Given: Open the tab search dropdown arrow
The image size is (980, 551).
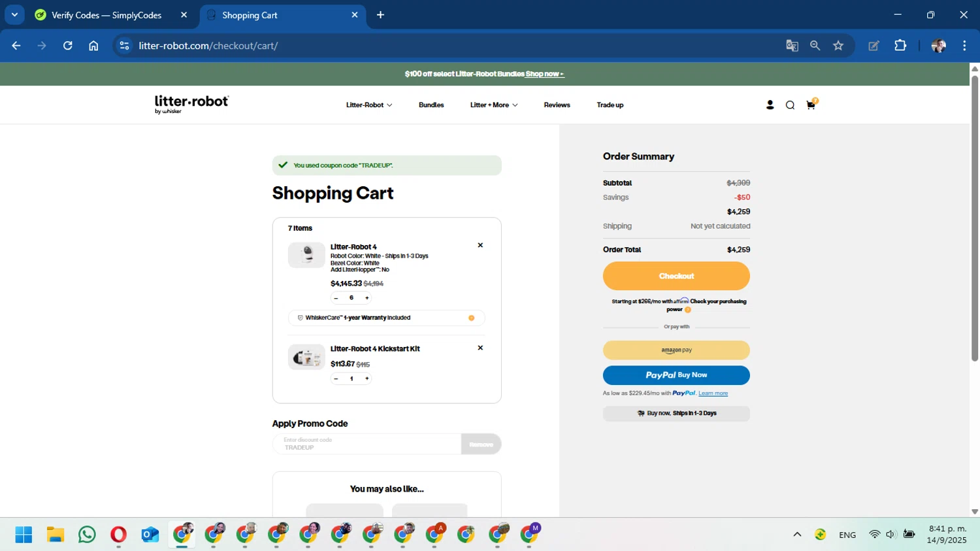Looking at the screenshot, I should coord(14,14).
